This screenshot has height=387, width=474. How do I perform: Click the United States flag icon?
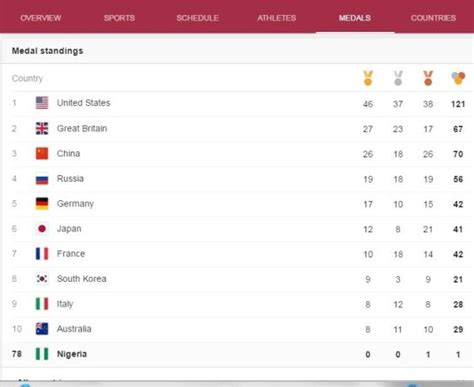[42, 103]
